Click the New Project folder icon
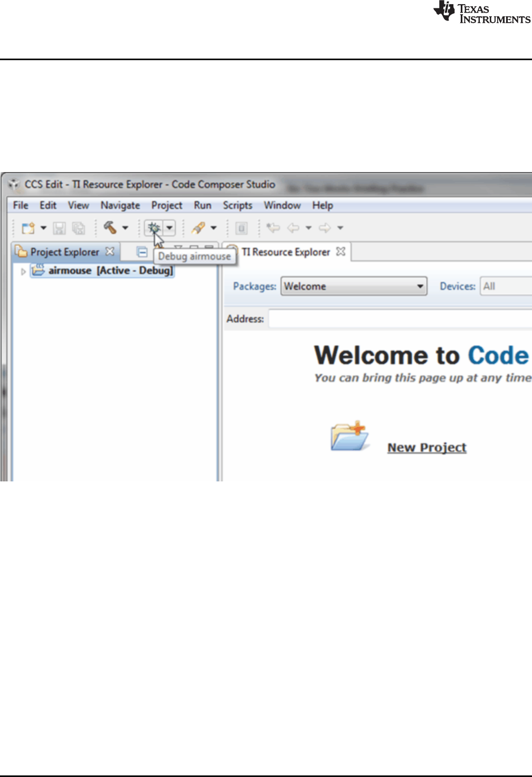 click(349, 436)
